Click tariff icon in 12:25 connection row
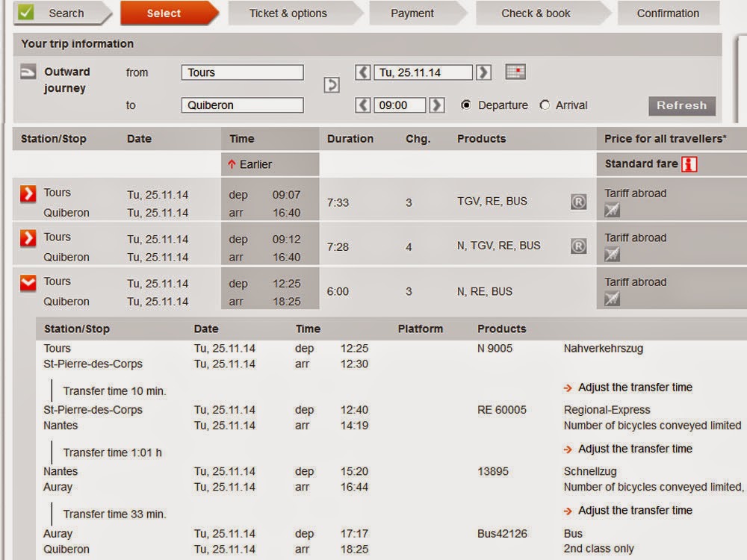Image resolution: width=747 pixels, height=560 pixels. (x=613, y=299)
